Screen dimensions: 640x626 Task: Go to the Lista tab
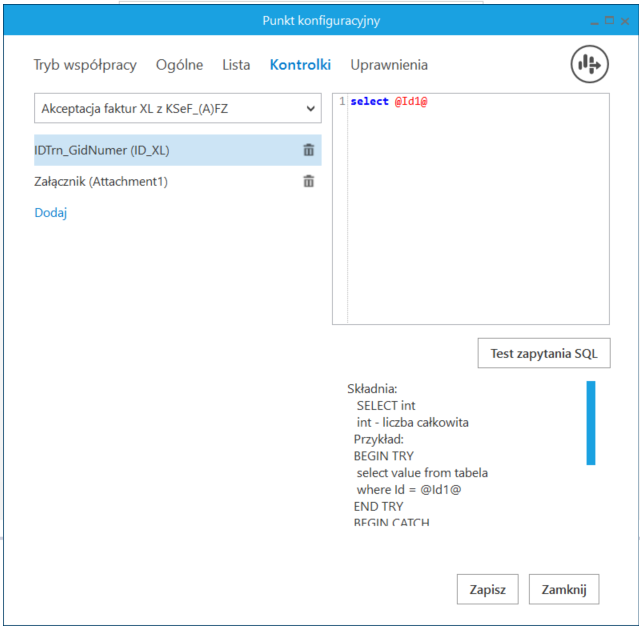pos(236,65)
